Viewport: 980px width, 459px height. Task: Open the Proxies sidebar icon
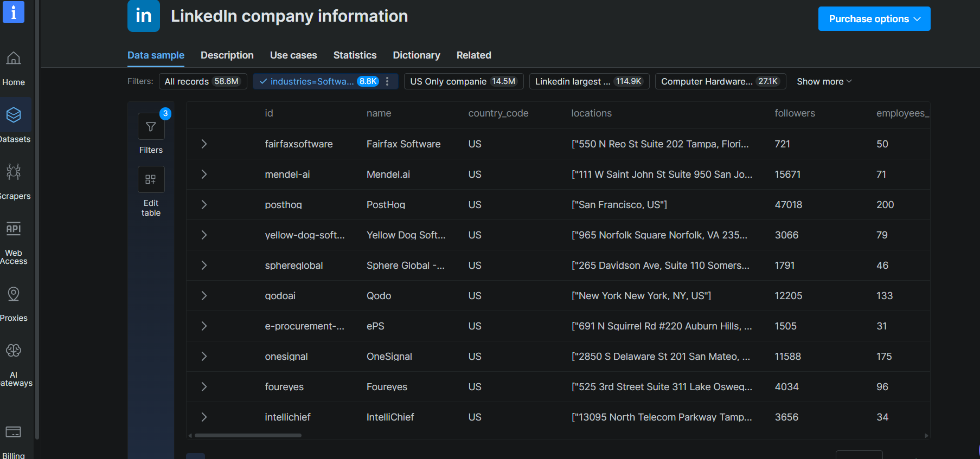click(14, 294)
